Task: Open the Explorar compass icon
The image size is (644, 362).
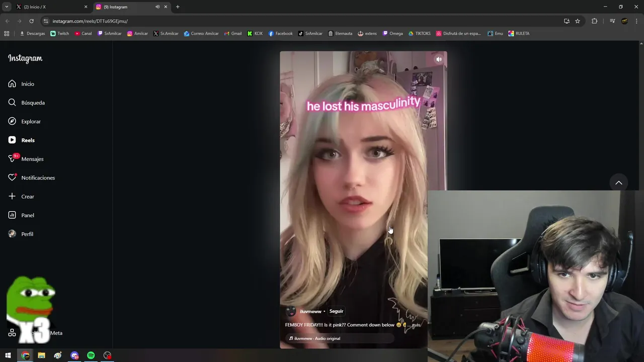Action: [x=12, y=121]
